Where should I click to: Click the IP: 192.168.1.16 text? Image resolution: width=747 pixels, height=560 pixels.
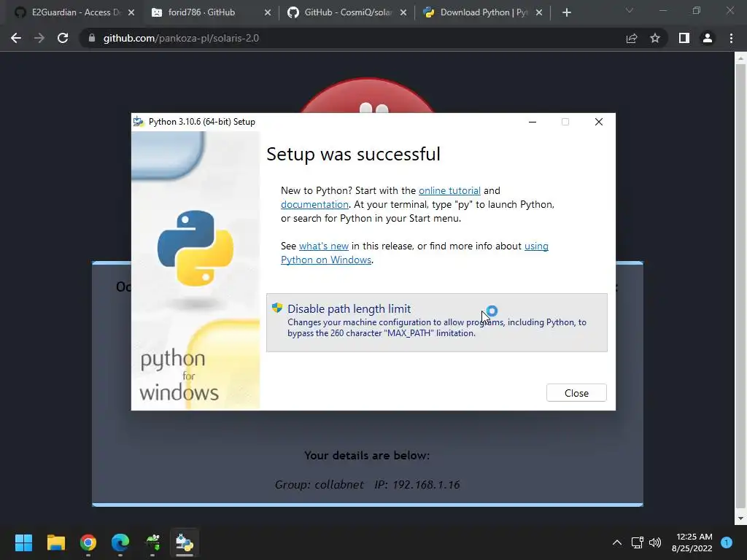tap(417, 485)
